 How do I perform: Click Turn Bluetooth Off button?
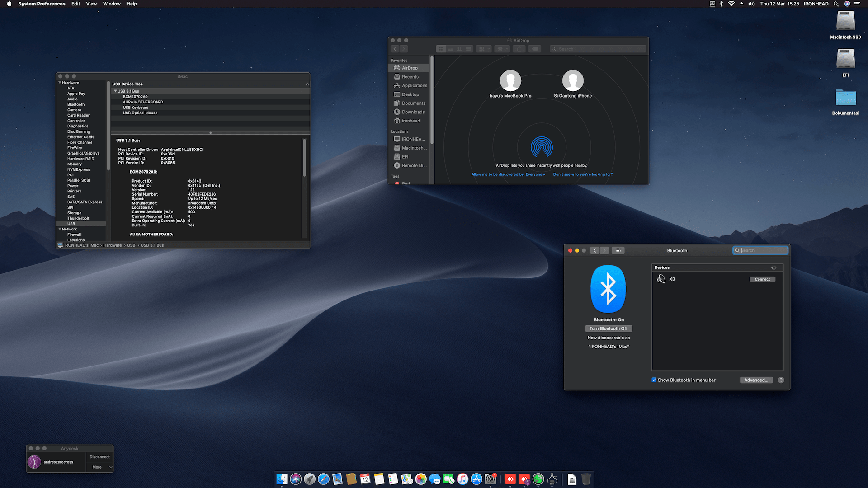pos(608,328)
